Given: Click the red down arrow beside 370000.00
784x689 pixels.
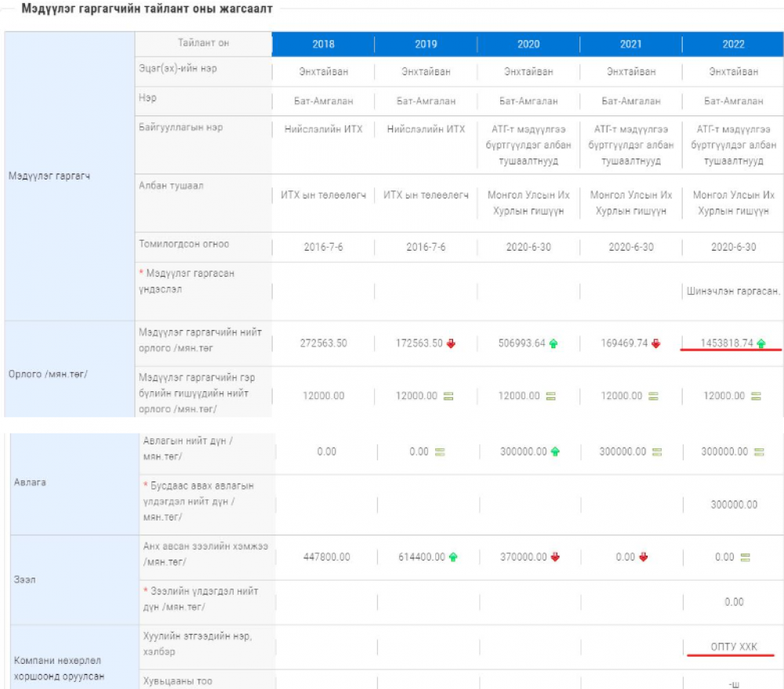Looking at the screenshot, I should 555,557.
